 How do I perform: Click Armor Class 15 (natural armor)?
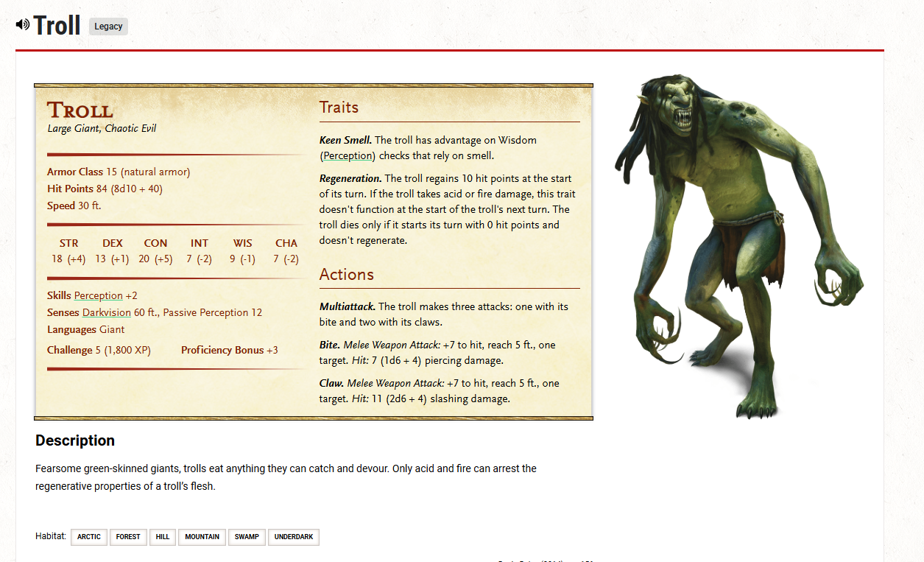coord(119,172)
